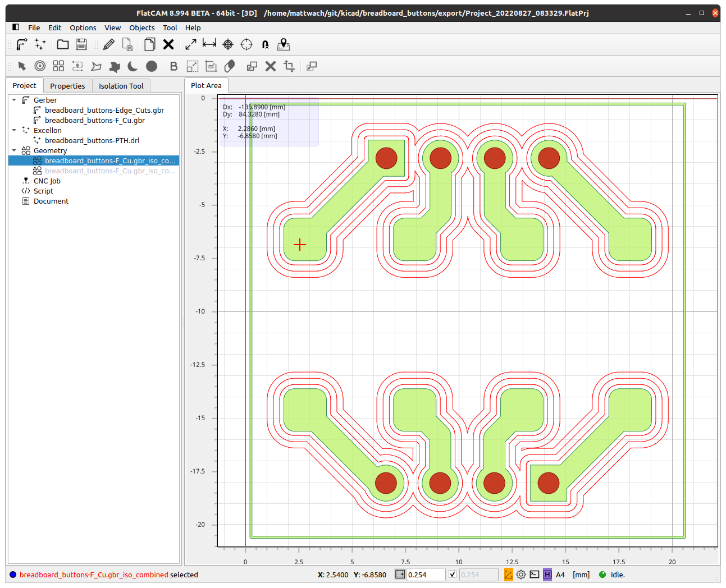The width and height of the screenshot is (726, 588).
Task: Switch to the Isolation Tool tab
Action: coord(121,86)
